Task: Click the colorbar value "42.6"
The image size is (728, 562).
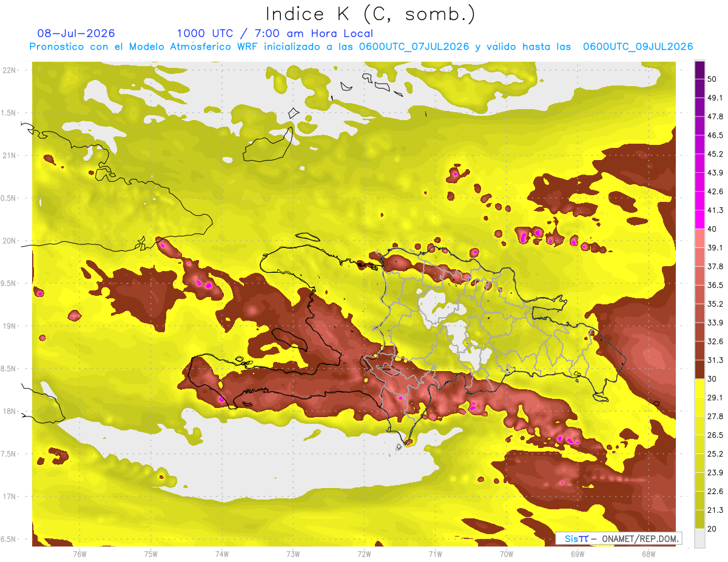Action: 715,192
